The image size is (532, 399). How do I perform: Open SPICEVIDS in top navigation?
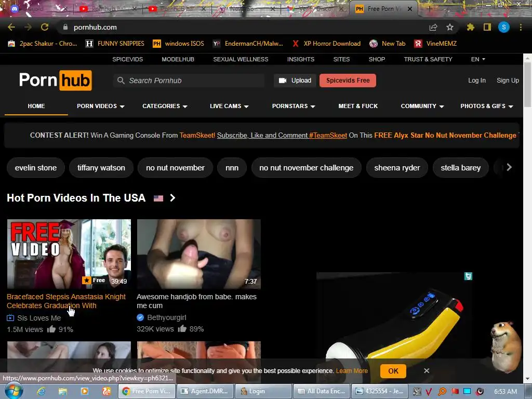click(x=128, y=59)
